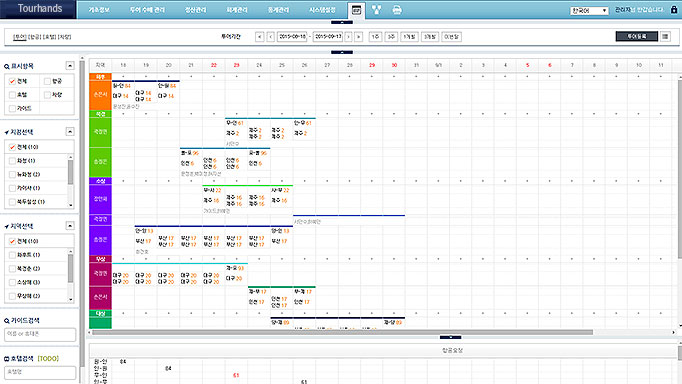This screenshot has width=682, height=384.
Task: Open the 시스템설정 menu
Action: coord(322,10)
